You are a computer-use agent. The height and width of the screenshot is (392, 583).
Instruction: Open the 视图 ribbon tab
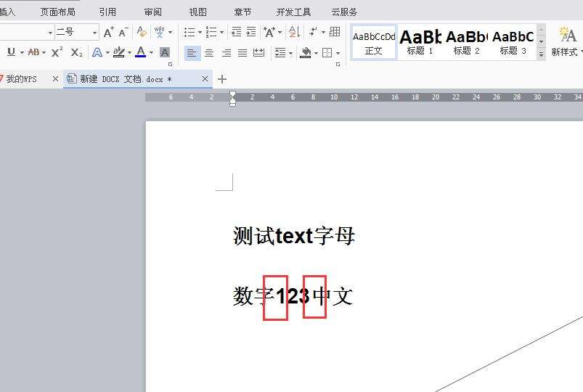point(197,12)
